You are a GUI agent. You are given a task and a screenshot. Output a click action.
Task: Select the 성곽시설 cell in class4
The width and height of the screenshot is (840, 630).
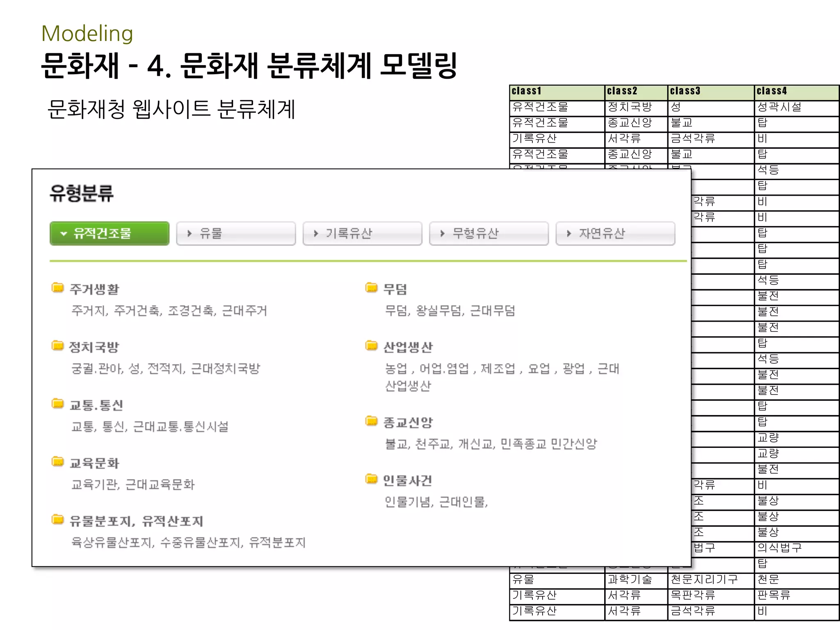[797, 107]
